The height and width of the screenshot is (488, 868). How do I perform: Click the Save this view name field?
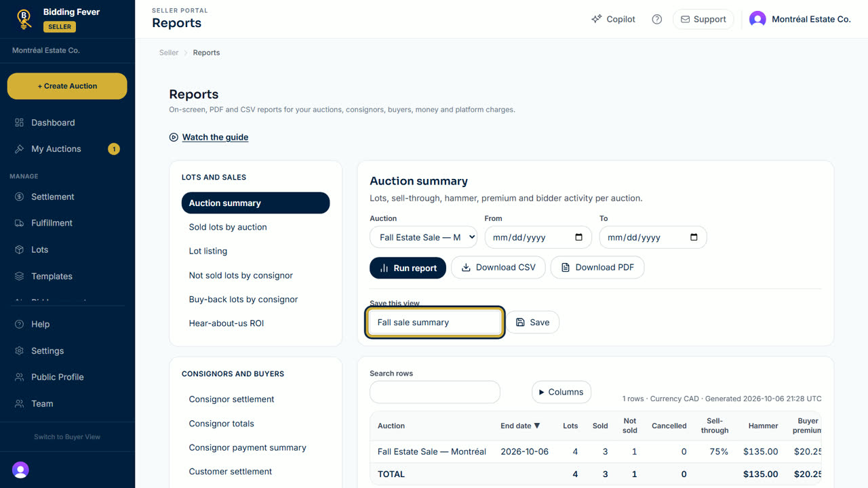pyautogui.click(x=435, y=323)
